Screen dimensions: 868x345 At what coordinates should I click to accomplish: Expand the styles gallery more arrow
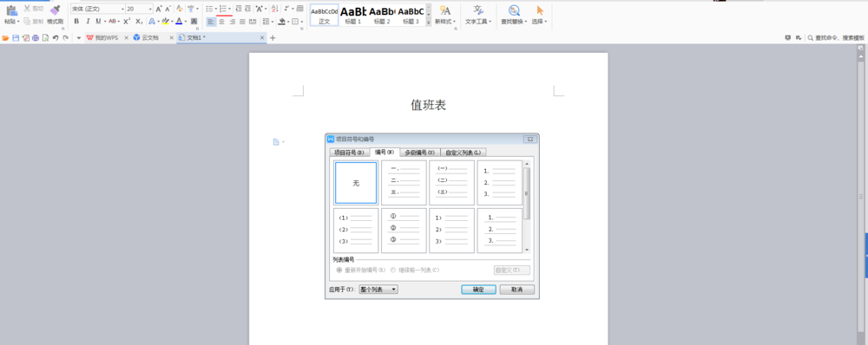pos(429,23)
